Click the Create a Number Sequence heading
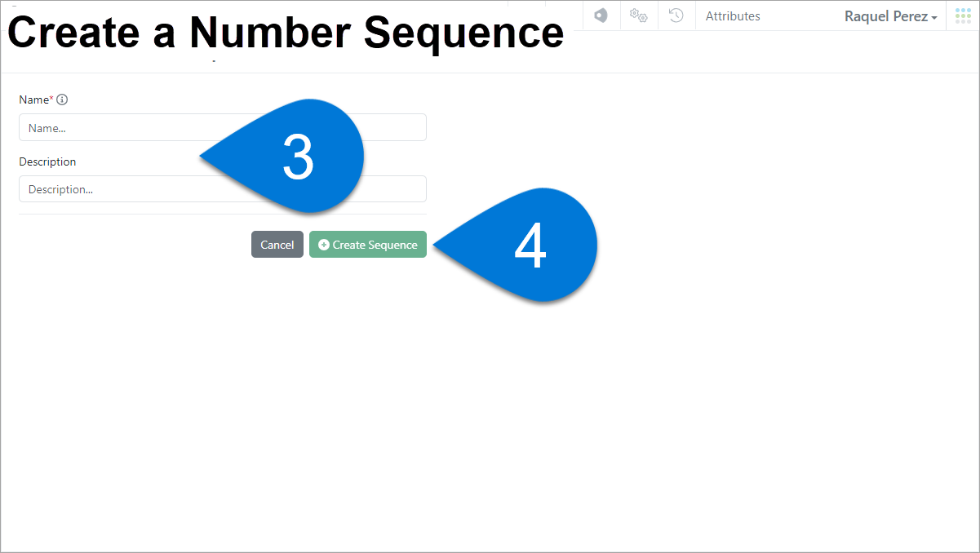 [286, 33]
